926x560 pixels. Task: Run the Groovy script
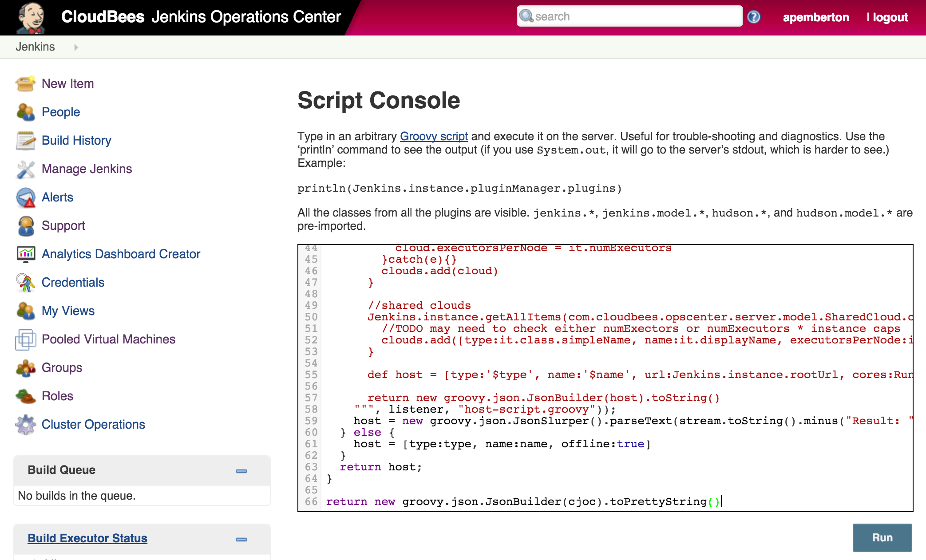[x=882, y=537]
